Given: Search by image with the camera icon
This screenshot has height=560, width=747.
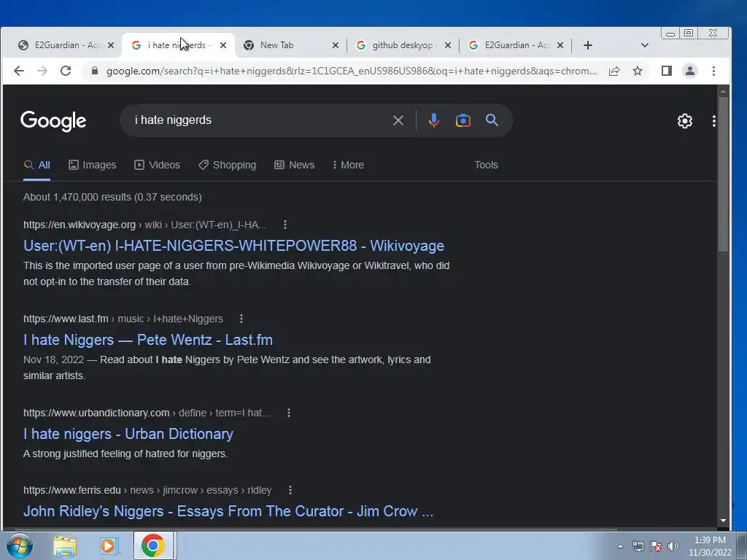Looking at the screenshot, I should 463,120.
